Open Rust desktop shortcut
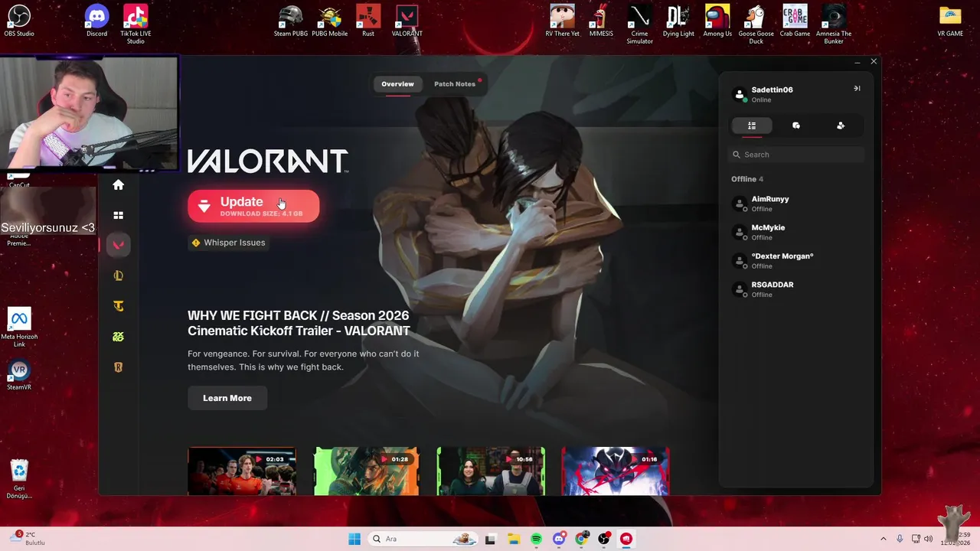Viewport: 980px width, 551px height. [x=368, y=21]
